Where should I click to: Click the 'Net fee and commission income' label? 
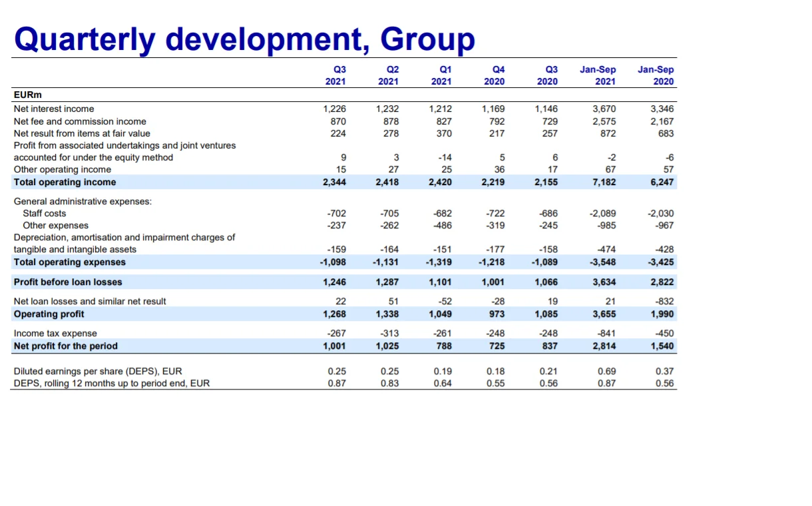(80, 121)
